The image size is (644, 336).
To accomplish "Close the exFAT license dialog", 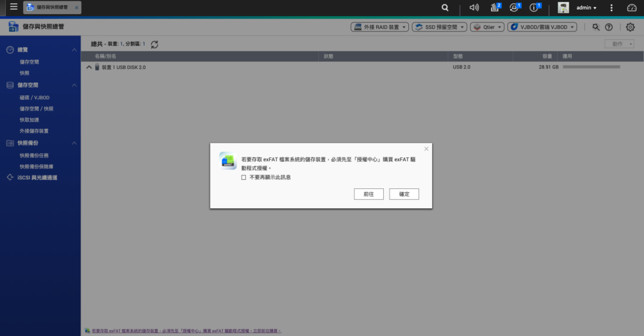I will click(x=426, y=149).
